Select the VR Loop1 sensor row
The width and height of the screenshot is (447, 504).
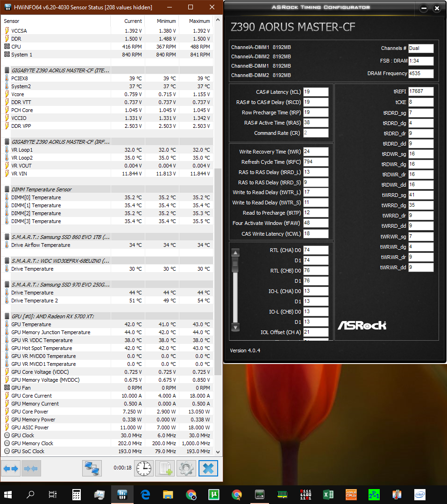(x=107, y=150)
